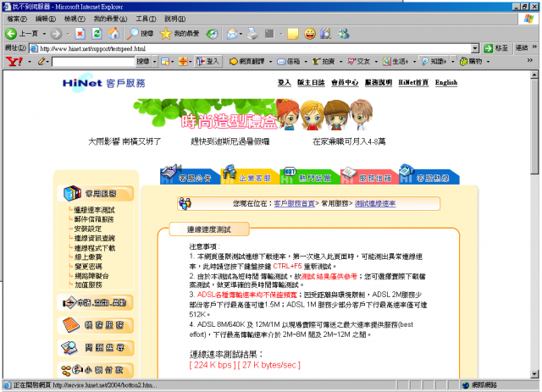Screen dimensions: 542x392
Task: Click the vertical scrollbar down arrow
Action: pyautogui.click(x=534, y=374)
